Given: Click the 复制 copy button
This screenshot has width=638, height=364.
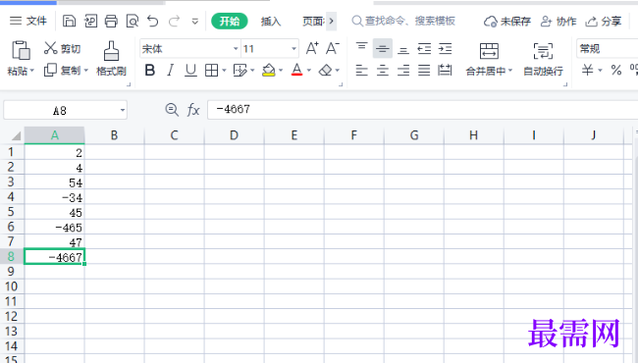Looking at the screenshot, I should point(62,71).
